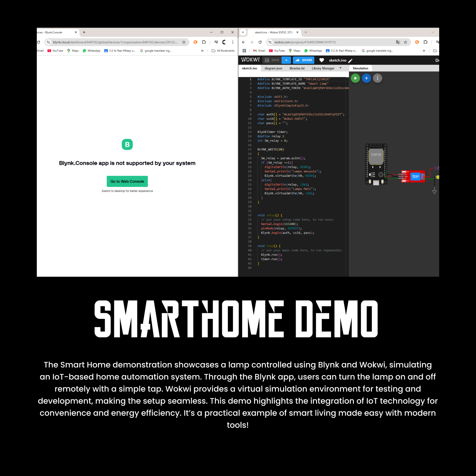The height and width of the screenshot is (476, 476).
Task: Rename the project using the pencil icon
Action: tap(350, 60)
